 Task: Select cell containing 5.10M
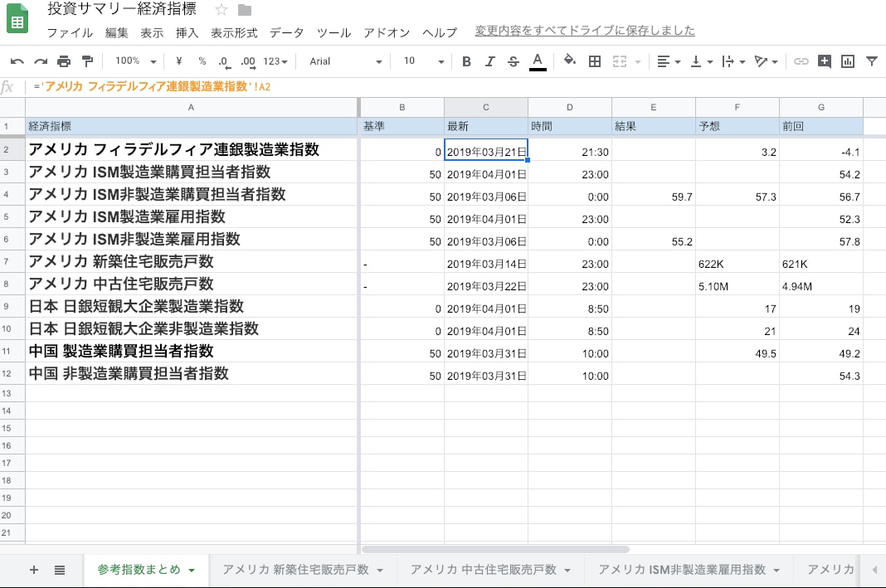coord(737,284)
